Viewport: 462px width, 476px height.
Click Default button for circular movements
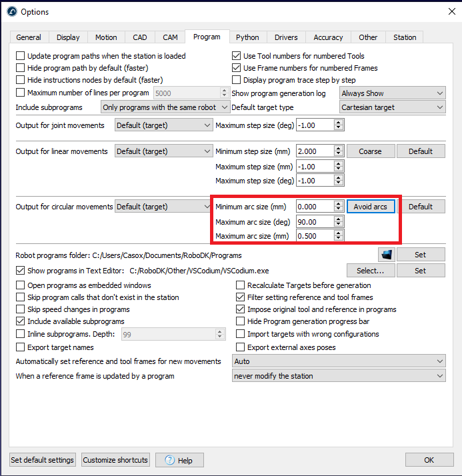tap(421, 207)
